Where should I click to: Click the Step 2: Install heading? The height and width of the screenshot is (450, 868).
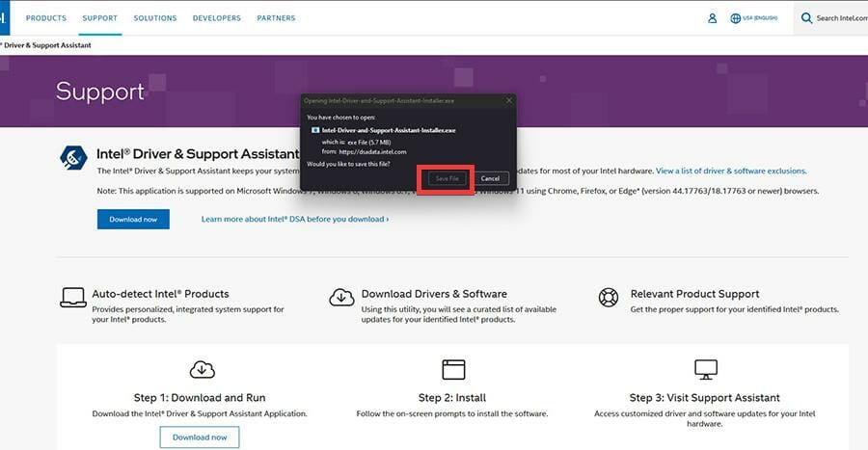coord(452,398)
